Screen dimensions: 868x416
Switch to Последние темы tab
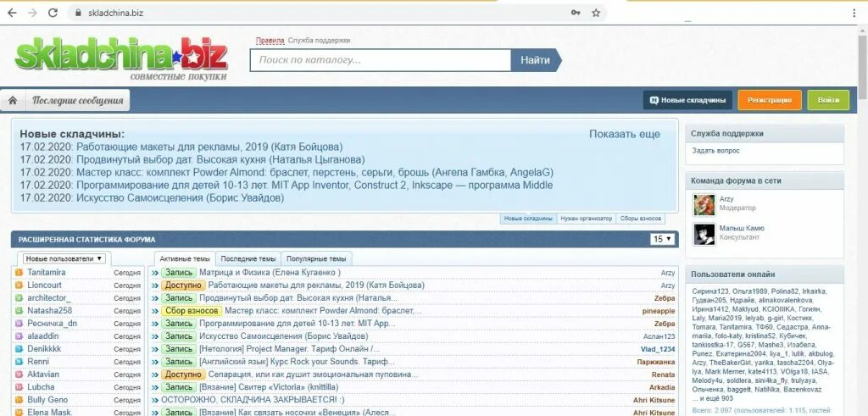point(248,259)
